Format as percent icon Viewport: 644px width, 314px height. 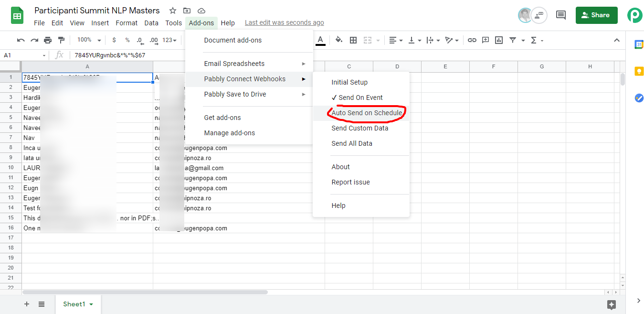pos(127,40)
